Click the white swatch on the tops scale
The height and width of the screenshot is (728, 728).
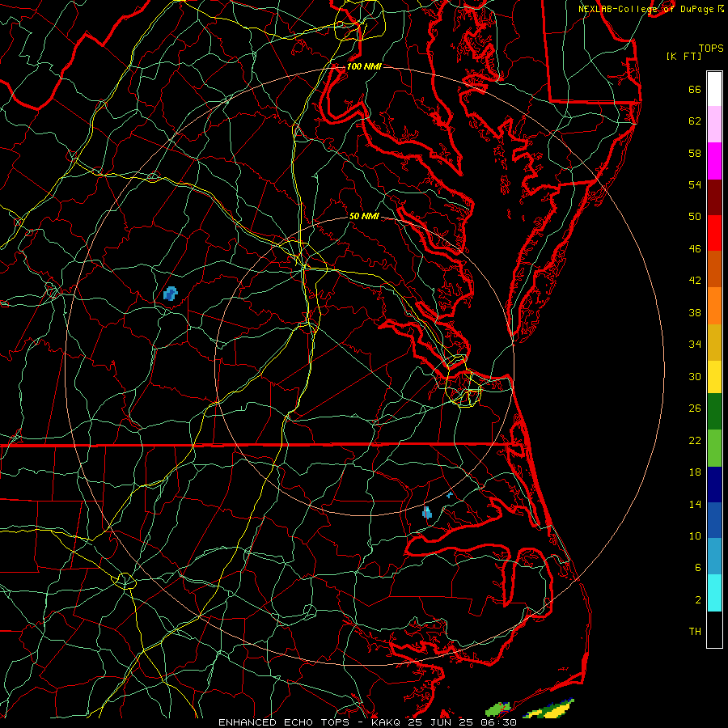pos(714,89)
